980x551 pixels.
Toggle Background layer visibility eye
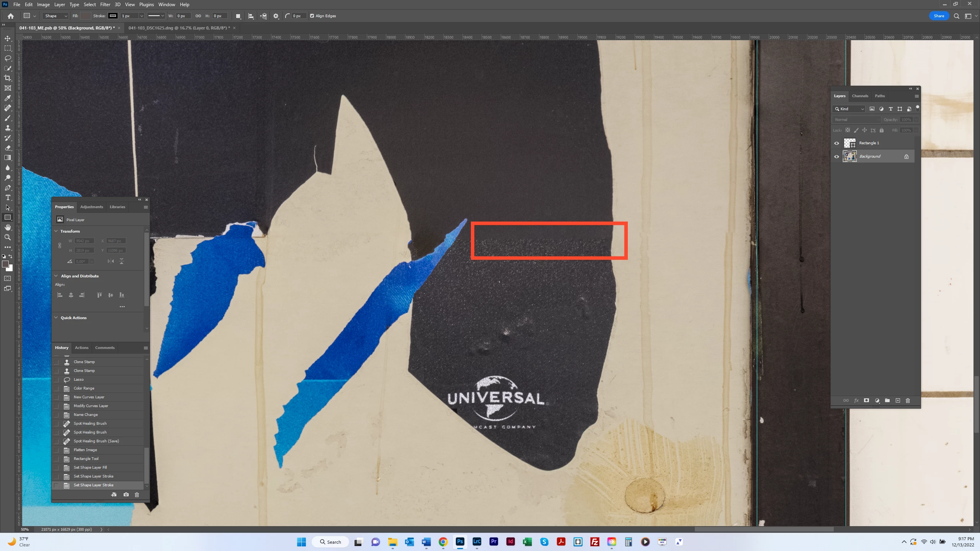tap(836, 156)
